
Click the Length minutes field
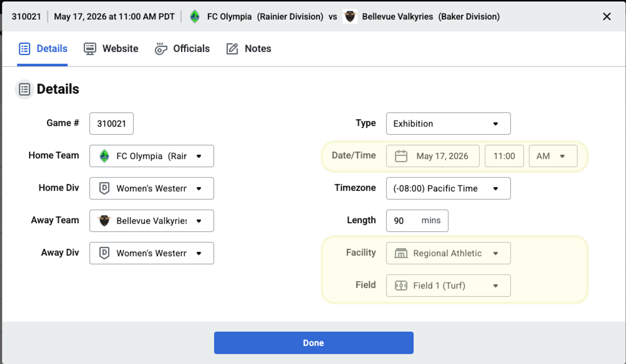pos(417,221)
